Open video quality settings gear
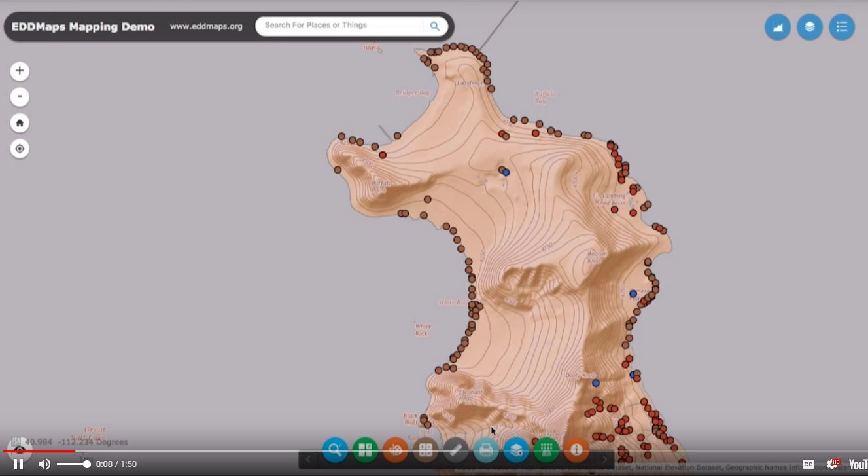The width and height of the screenshot is (868, 476). (x=833, y=464)
